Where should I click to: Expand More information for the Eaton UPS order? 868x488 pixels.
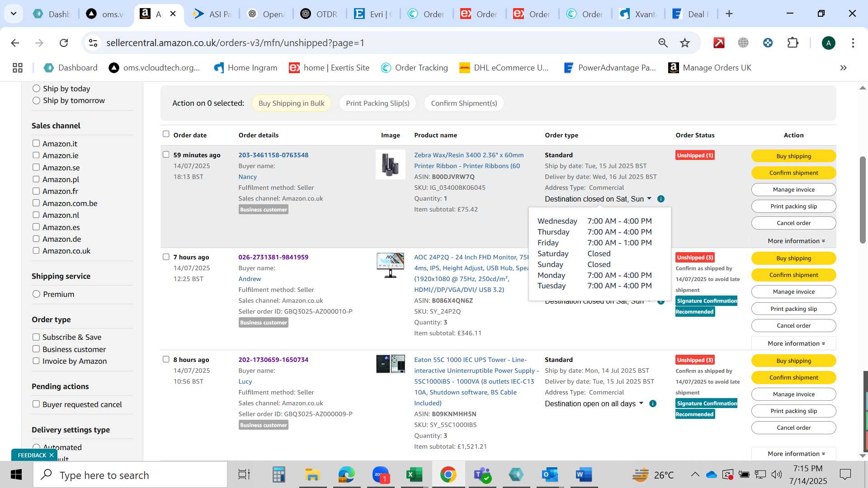[796, 454]
